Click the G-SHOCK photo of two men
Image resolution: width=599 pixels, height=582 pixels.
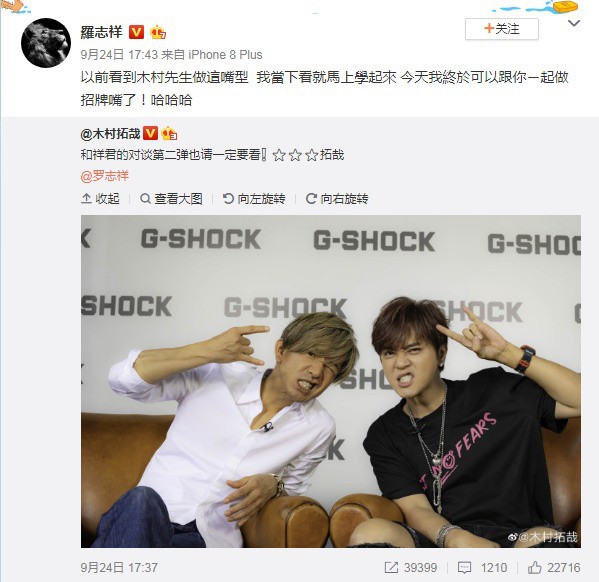click(x=331, y=381)
